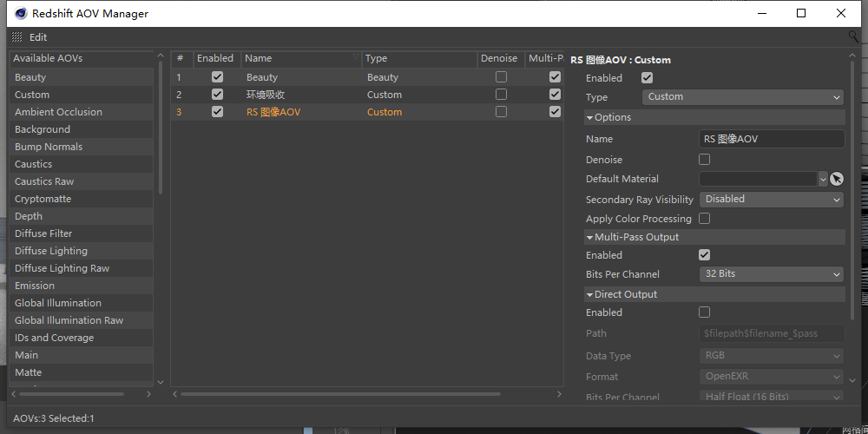Select the Beauty row name in AOV table

(262, 77)
